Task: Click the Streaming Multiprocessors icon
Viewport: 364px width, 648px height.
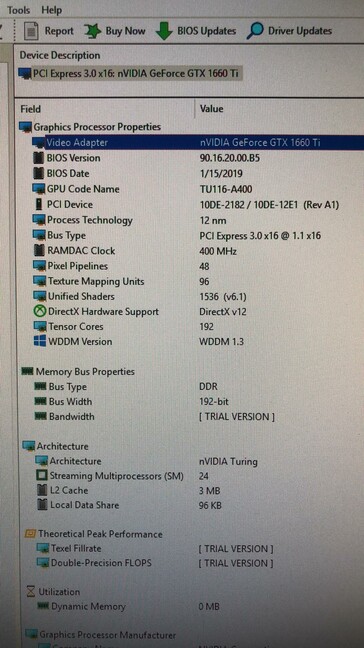Action: coord(42,476)
